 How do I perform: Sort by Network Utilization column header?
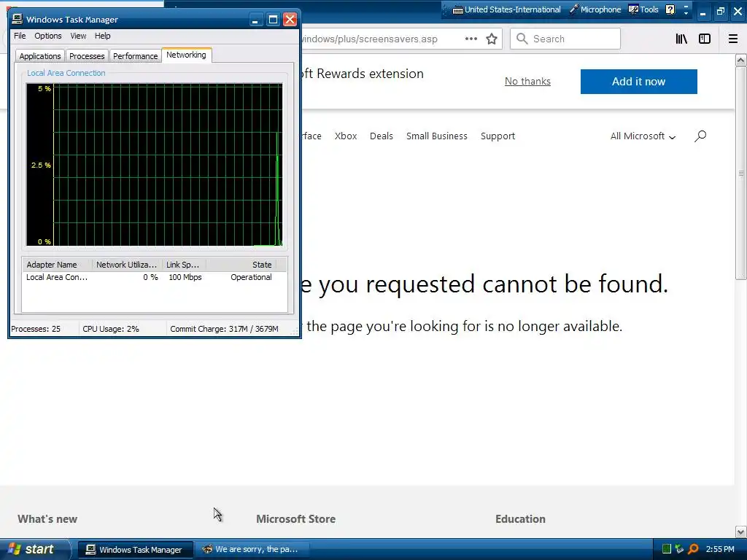pos(127,264)
